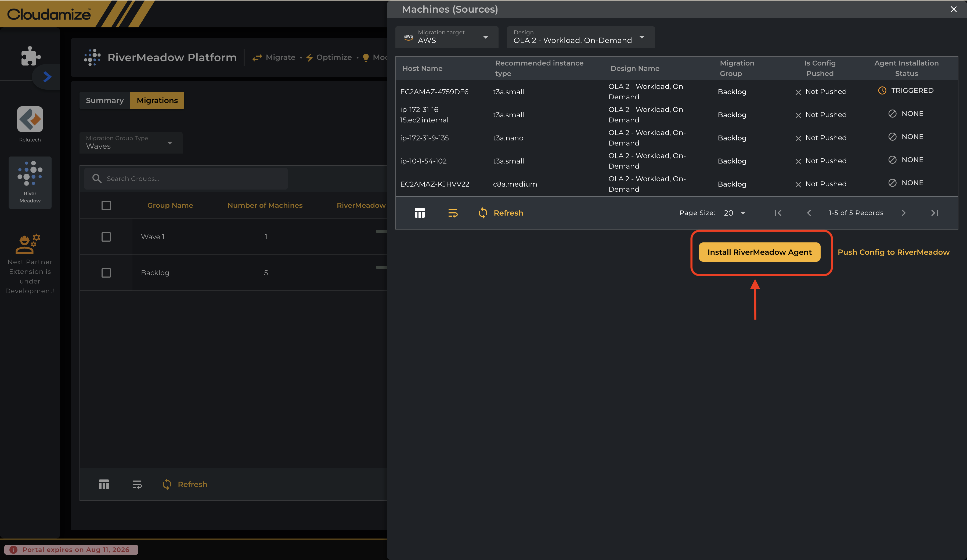The image size is (967, 560).
Task: Click Not Pushed X icon for ip-10-1-54-102
Action: (x=798, y=161)
